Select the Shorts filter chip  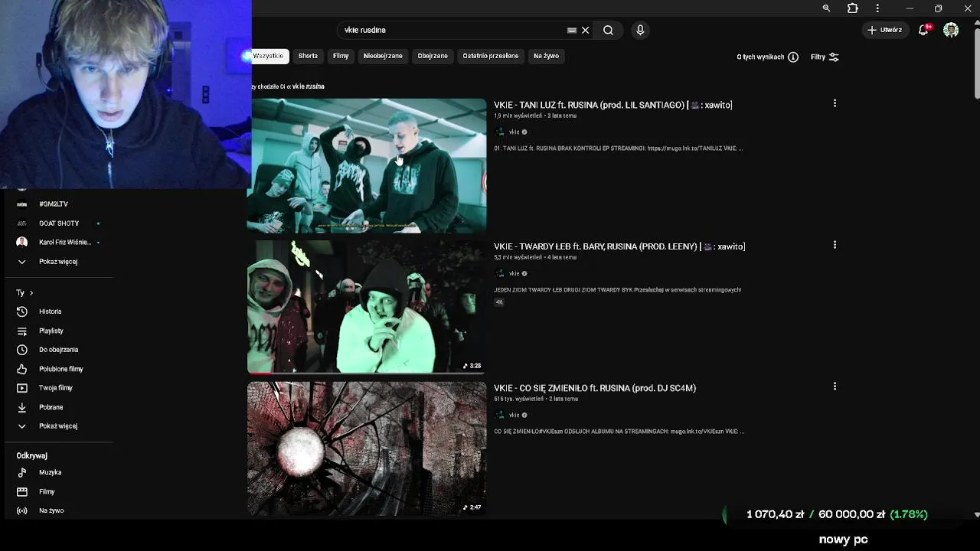[x=308, y=56]
